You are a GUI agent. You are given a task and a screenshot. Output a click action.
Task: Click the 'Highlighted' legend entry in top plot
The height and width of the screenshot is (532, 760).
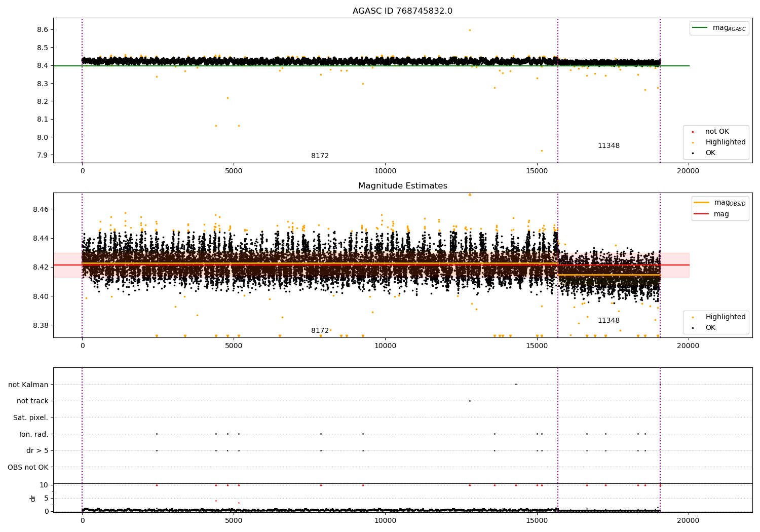click(x=725, y=142)
